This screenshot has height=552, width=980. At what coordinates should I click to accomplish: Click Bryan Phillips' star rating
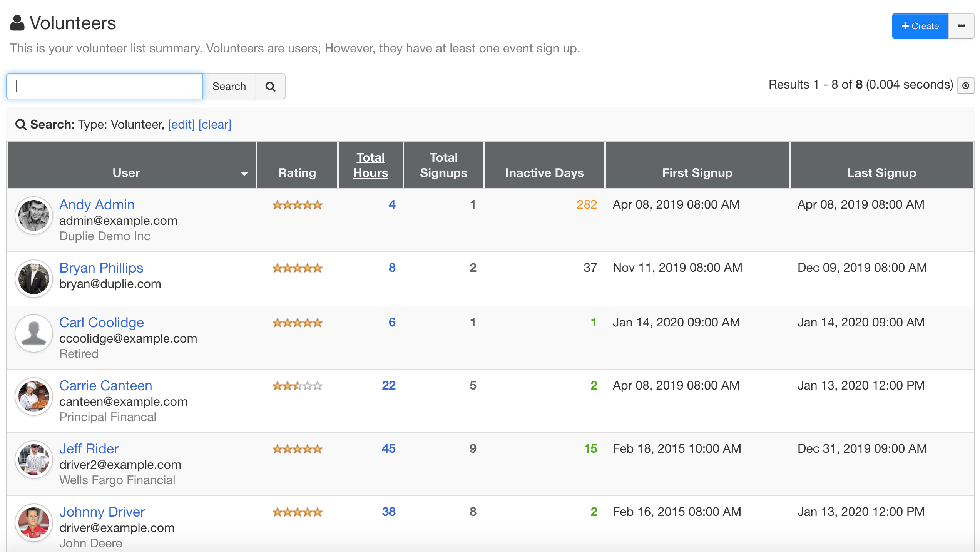(297, 268)
